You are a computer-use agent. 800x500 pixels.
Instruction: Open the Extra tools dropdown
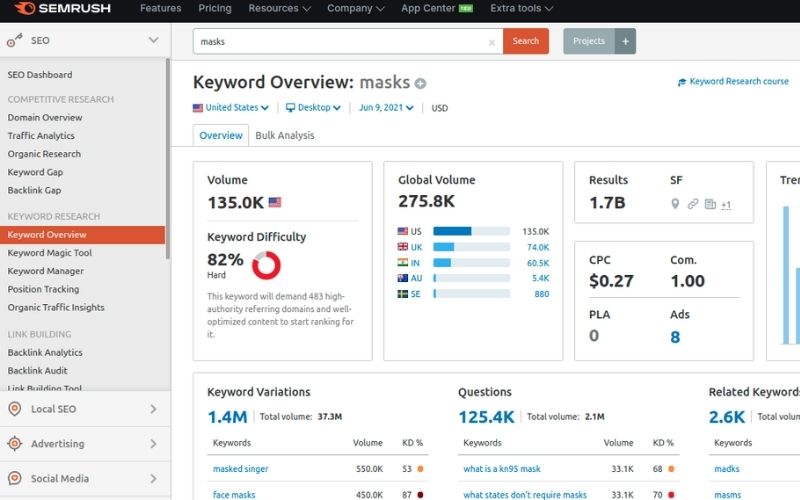click(x=521, y=9)
